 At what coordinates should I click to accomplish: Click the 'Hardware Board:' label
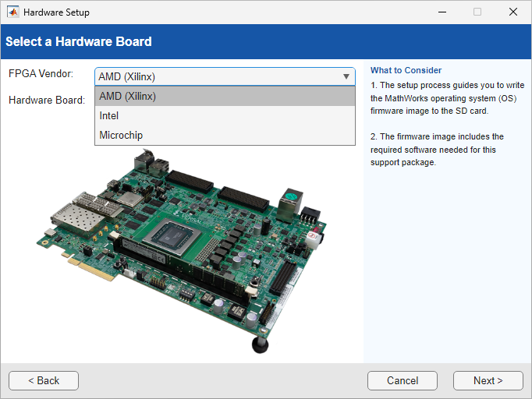tap(47, 100)
